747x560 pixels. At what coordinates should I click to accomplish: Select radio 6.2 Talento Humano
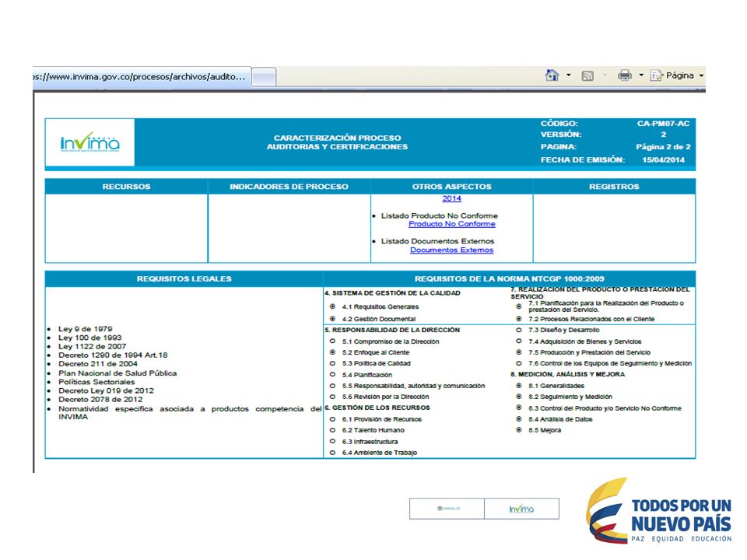pyautogui.click(x=332, y=430)
